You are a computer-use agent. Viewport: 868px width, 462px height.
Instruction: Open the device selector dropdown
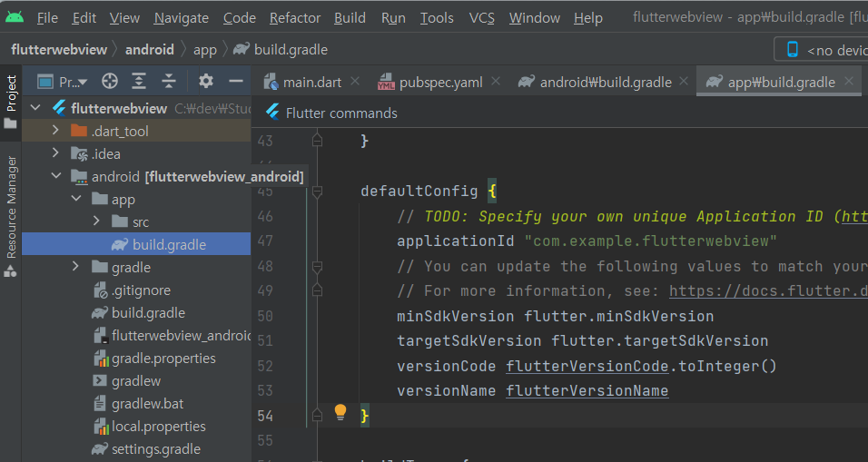(821, 50)
